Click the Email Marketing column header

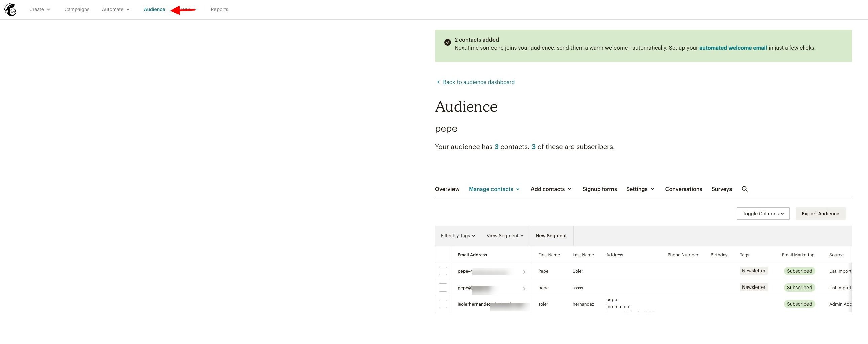point(798,255)
